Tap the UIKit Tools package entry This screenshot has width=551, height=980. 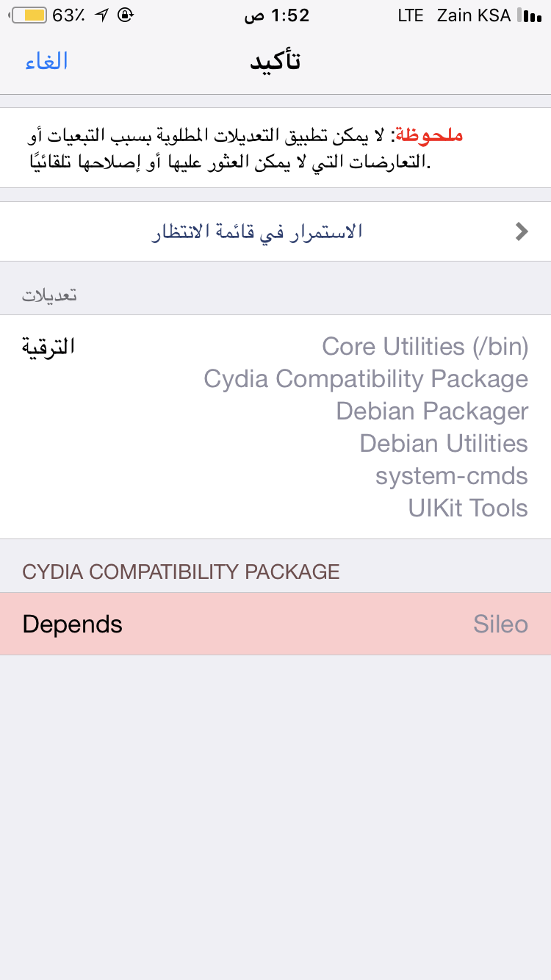[468, 508]
